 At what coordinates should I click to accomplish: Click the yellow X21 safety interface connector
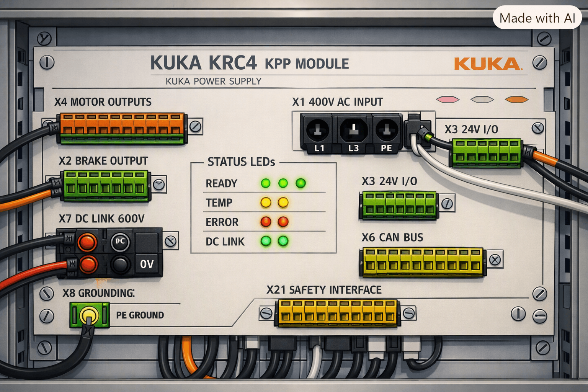337,313
